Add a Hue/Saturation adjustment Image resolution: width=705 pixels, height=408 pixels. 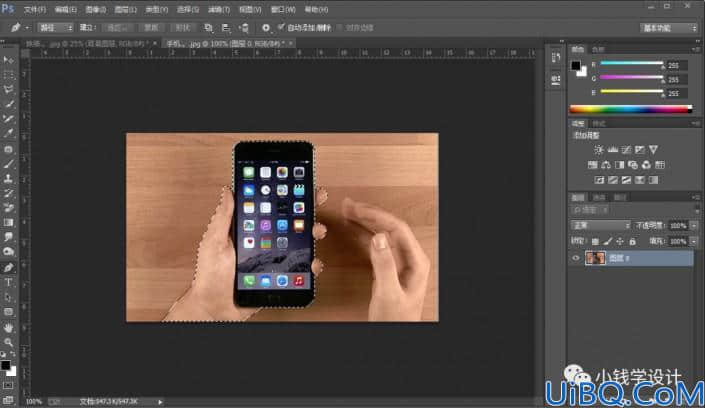pyautogui.click(x=593, y=165)
